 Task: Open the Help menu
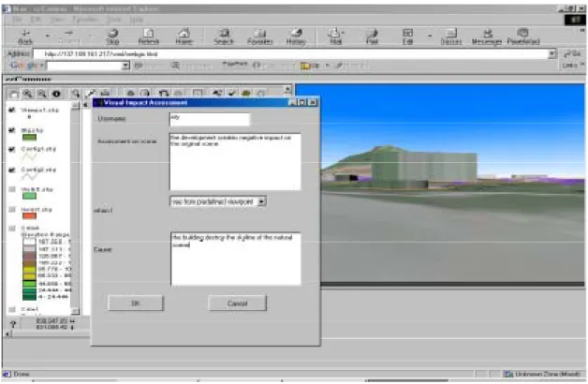[137, 20]
